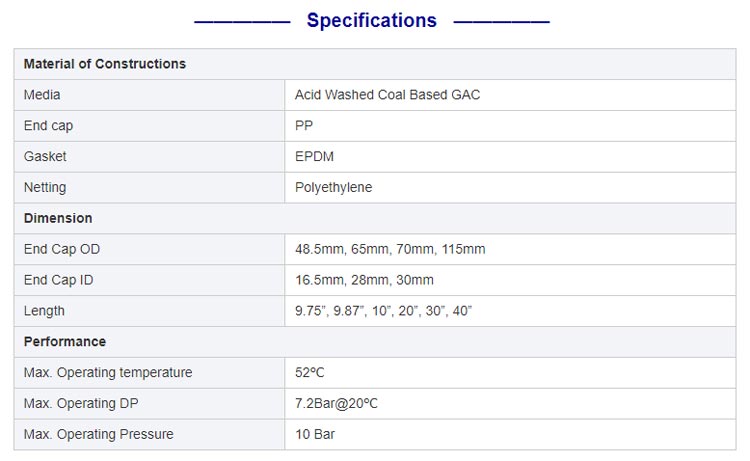
Task: Click the Max. Operating DP label
Action: pos(81,404)
